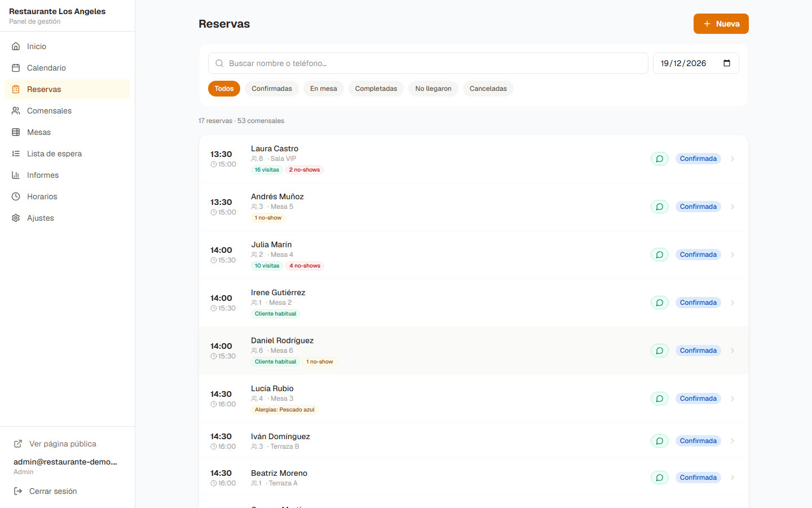Show Completadas reservations

pyautogui.click(x=376, y=89)
